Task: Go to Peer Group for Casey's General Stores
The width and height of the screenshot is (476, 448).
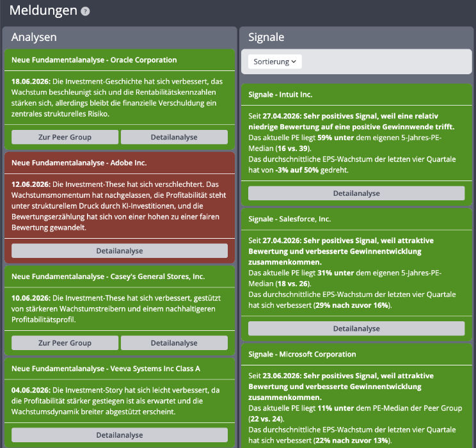Action: pyautogui.click(x=65, y=343)
